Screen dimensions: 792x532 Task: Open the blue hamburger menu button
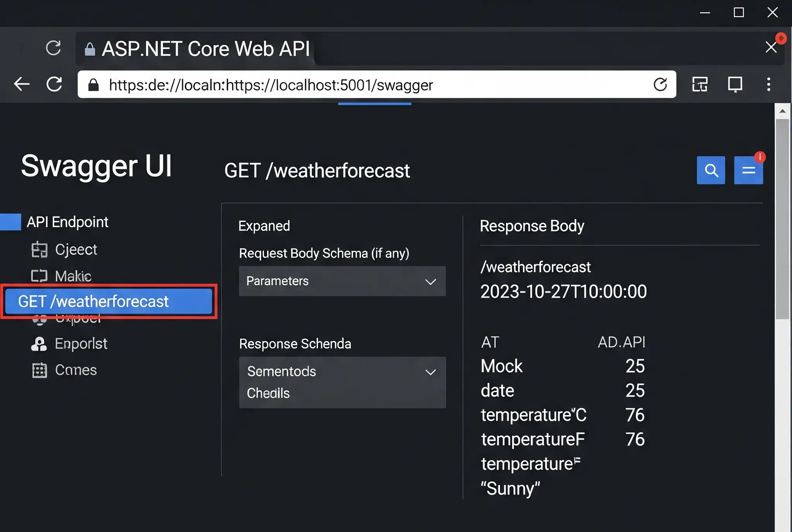tap(749, 170)
